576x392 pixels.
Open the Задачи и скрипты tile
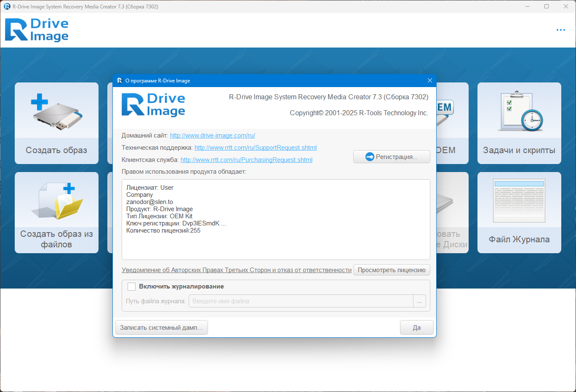519,123
